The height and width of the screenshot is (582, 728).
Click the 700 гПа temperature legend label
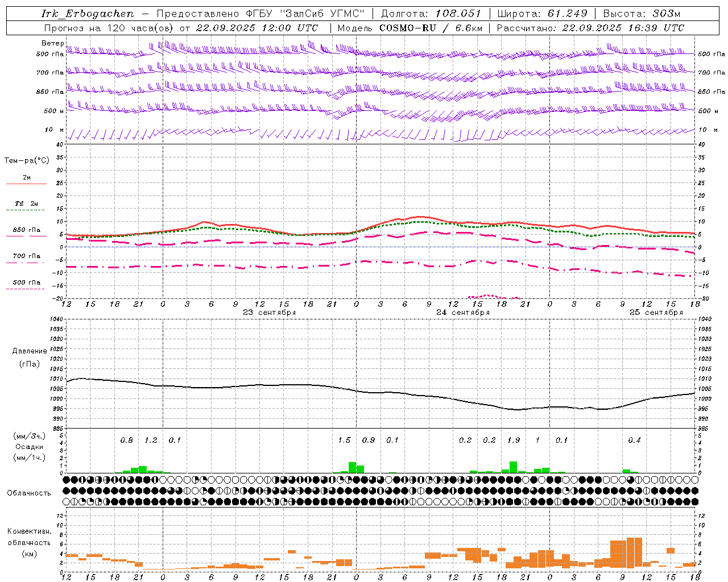click(x=27, y=256)
